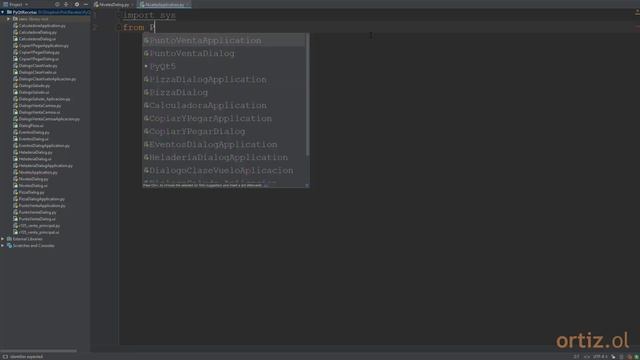Choose PuntoVentaApplication from autocomplete list

pos(224,40)
